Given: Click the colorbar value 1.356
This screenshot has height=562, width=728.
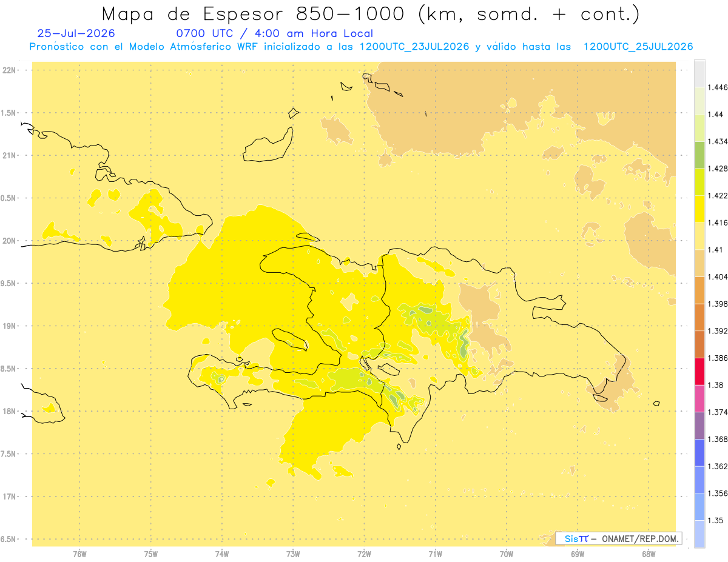Looking at the screenshot, I should click(717, 493).
